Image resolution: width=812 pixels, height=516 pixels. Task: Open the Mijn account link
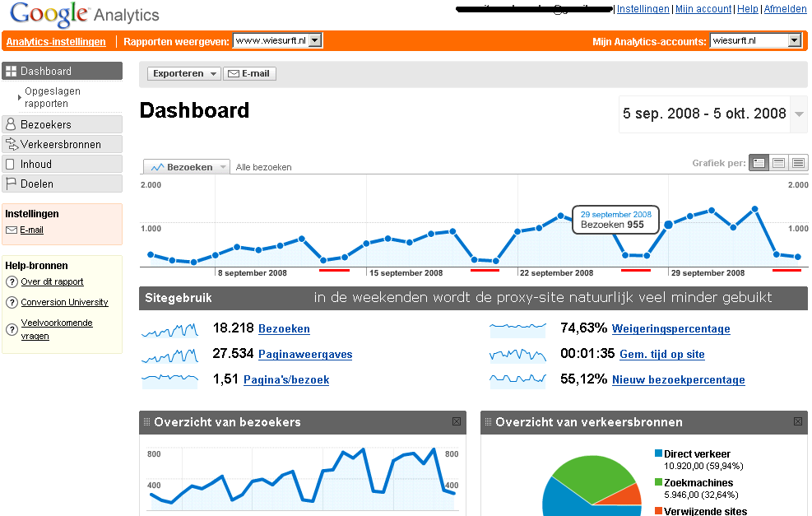coord(703,9)
